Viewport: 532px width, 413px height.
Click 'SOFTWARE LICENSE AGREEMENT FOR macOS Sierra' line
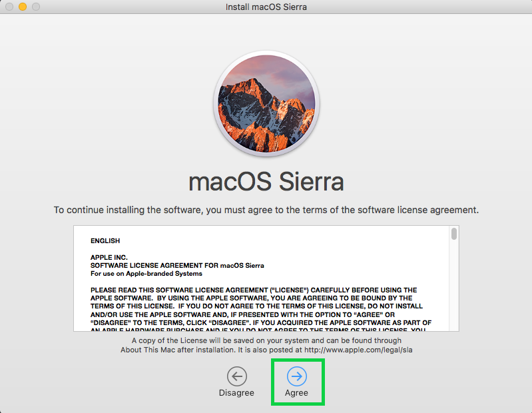177,265
